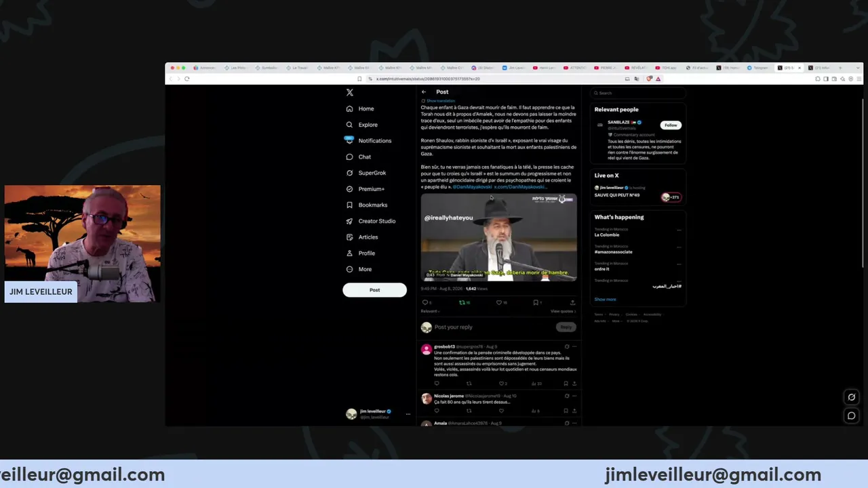The width and height of the screenshot is (868, 488).
Task: Bookmark Nicolas jerome's comment
Action: (566, 411)
